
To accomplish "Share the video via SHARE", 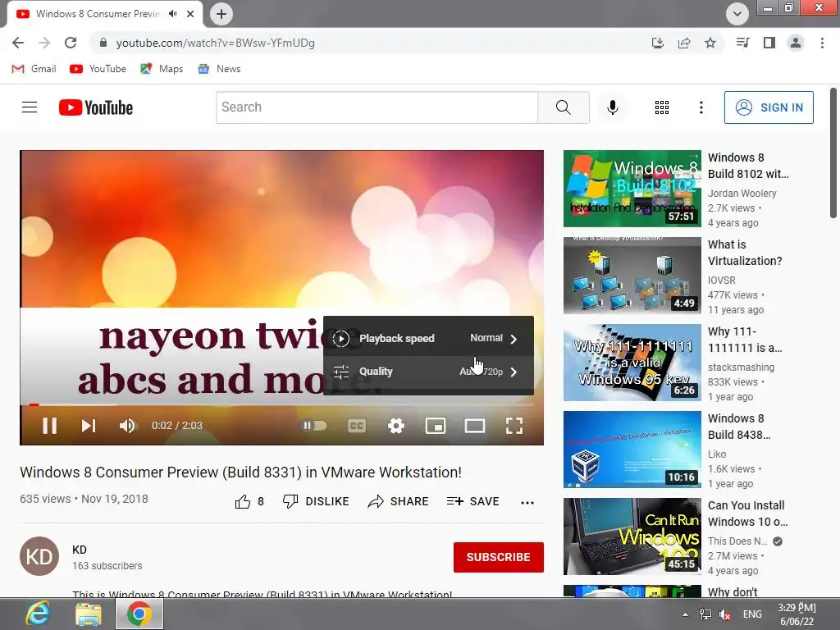I will pos(398,501).
